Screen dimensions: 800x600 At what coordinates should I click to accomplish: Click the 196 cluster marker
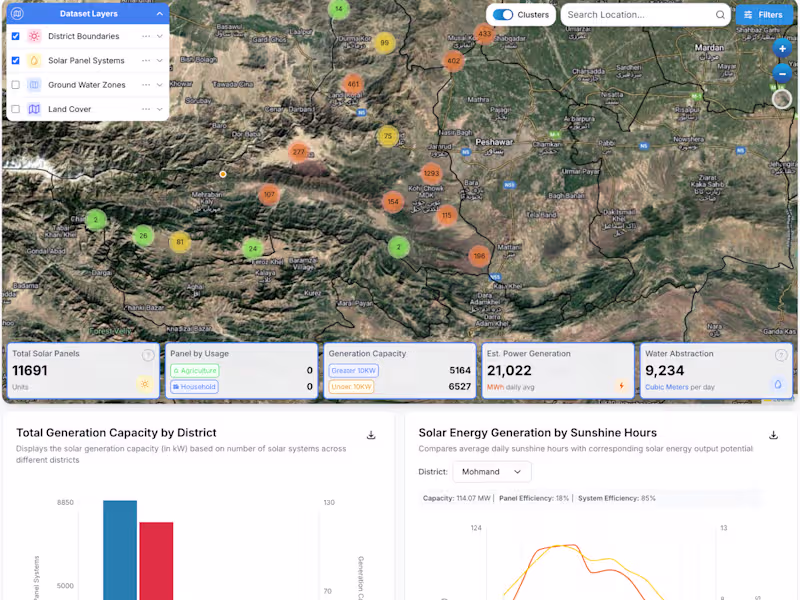click(479, 256)
